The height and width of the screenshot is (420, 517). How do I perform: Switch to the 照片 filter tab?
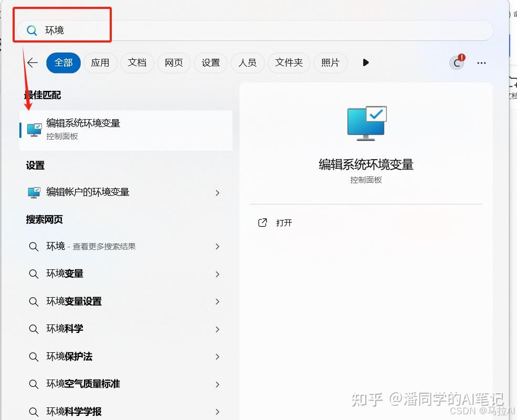330,62
